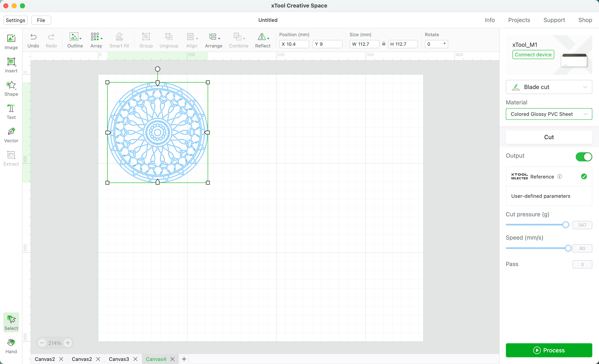Screen dimensions: 599x364
Task: Start the Process job
Action: (x=549, y=350)
